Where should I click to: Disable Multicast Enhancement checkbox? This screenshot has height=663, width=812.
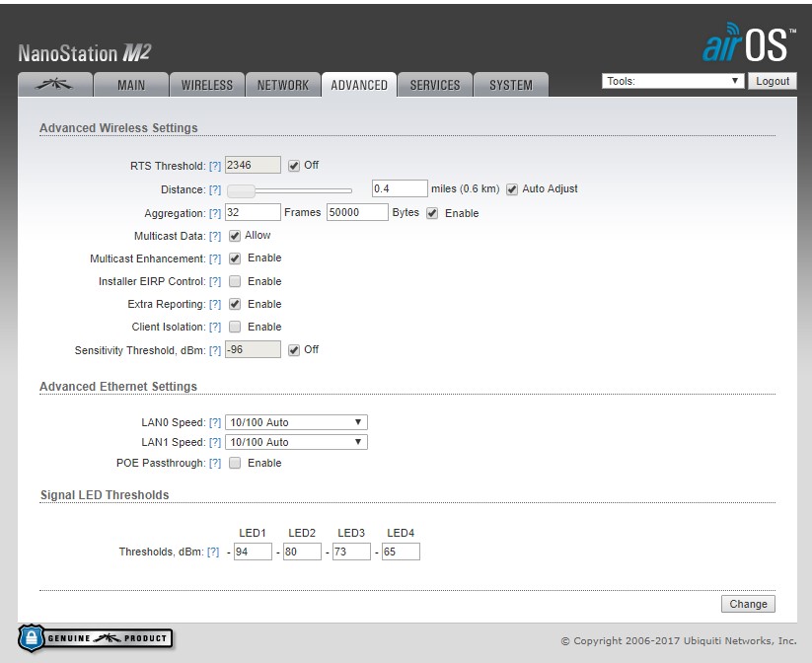235,258
